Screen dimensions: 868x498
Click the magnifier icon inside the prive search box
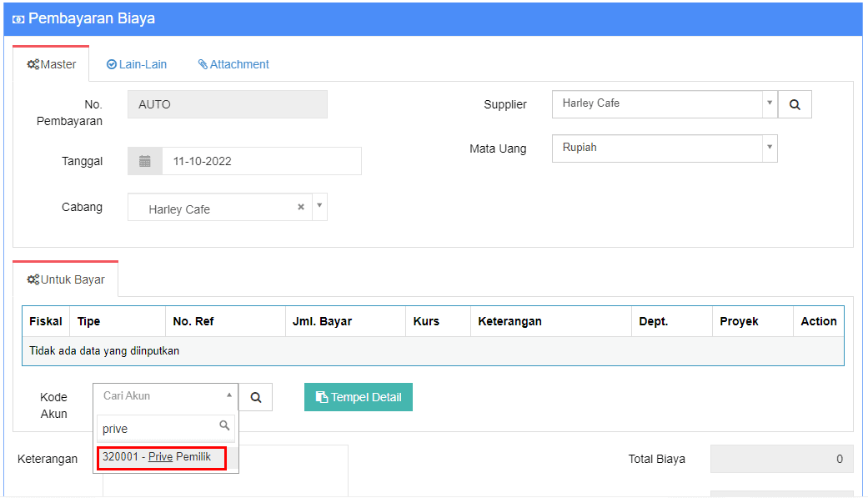[x=224, y=426]
